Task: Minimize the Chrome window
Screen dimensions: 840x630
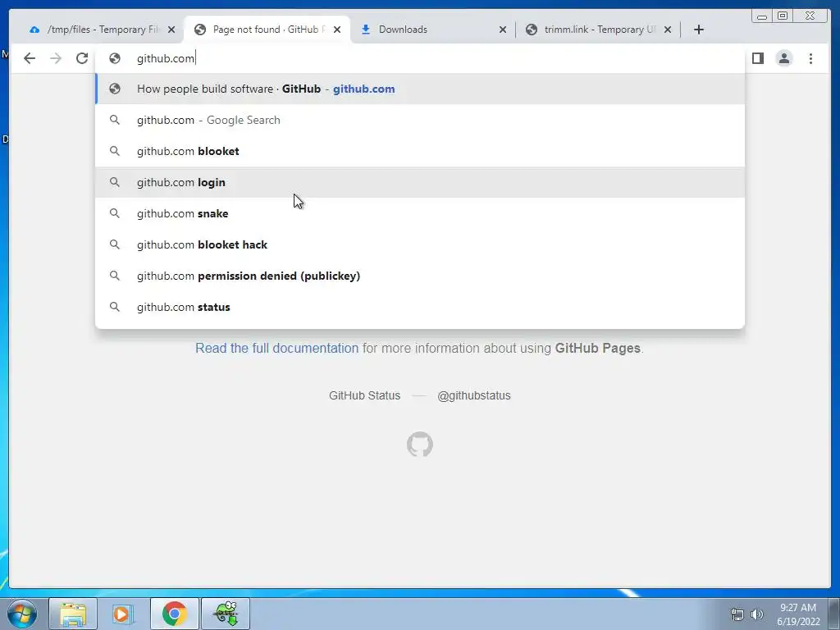Action: click(x=762, y=16)
